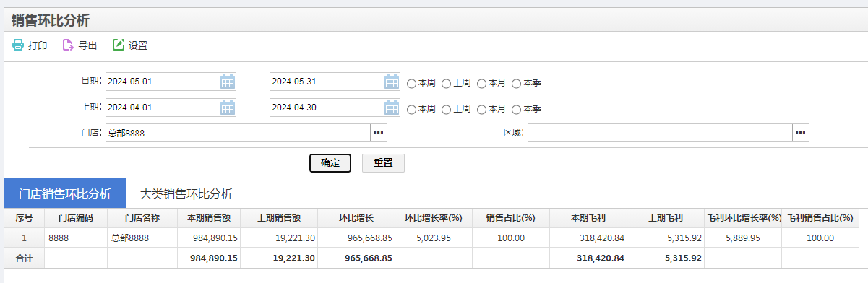Click the 设置 text label

(x=138, y=45)
